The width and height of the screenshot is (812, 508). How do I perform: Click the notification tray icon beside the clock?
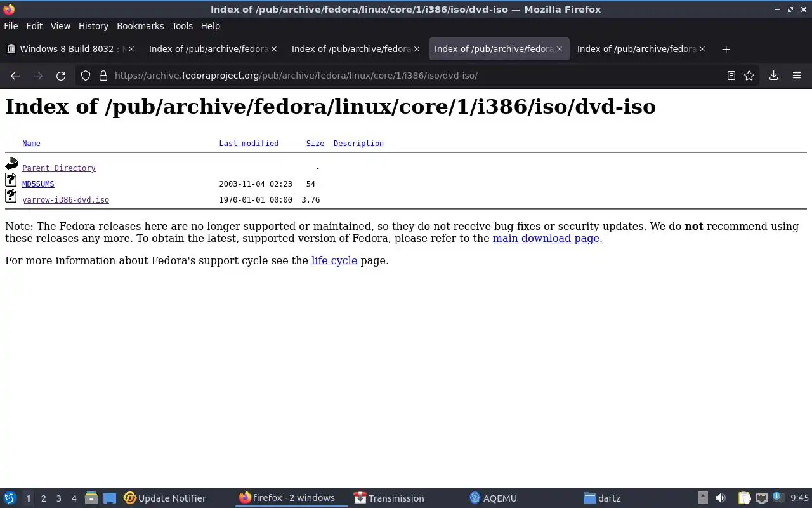coord(778,498)
